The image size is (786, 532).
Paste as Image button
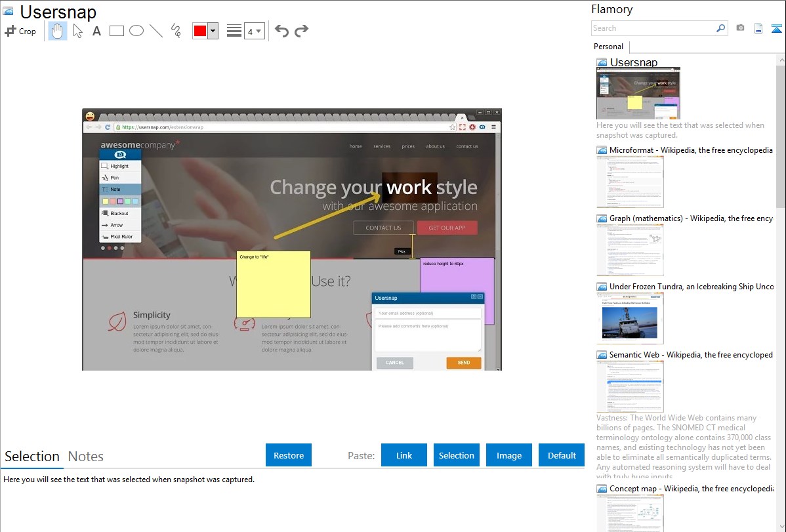pyautogui.click(x=509, y=455)
